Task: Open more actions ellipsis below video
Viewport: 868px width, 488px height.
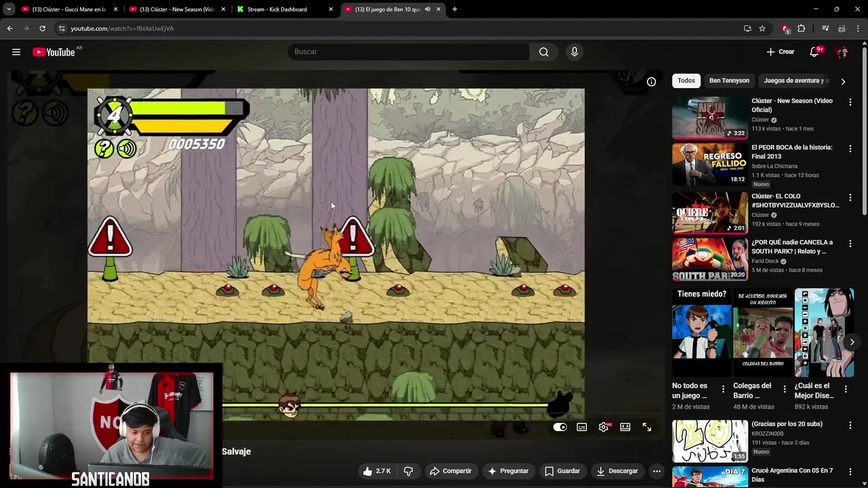Action: pos(656,471)
